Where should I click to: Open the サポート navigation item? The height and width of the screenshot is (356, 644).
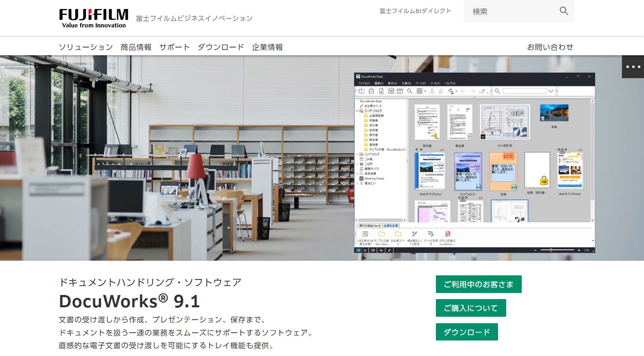pos(174,47)
